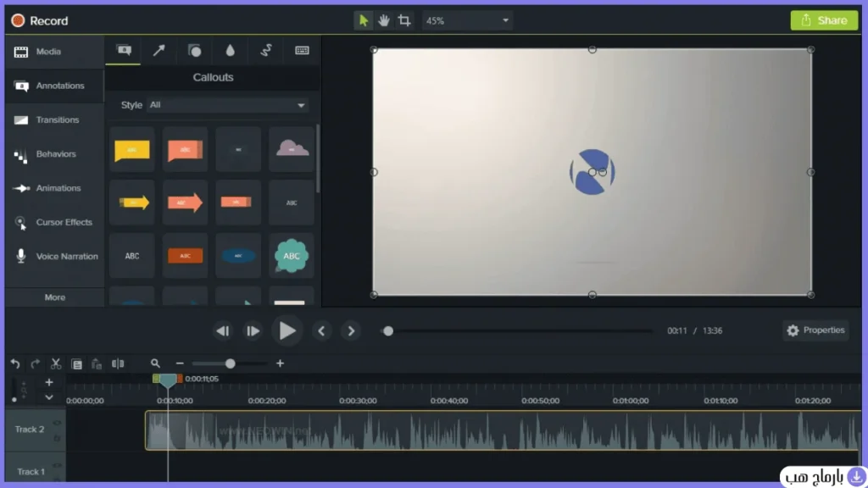Open the Sketch Motion annotation tab
This screenshot has height=488, width=868.
pyautogui.click(x=265, y=50)
